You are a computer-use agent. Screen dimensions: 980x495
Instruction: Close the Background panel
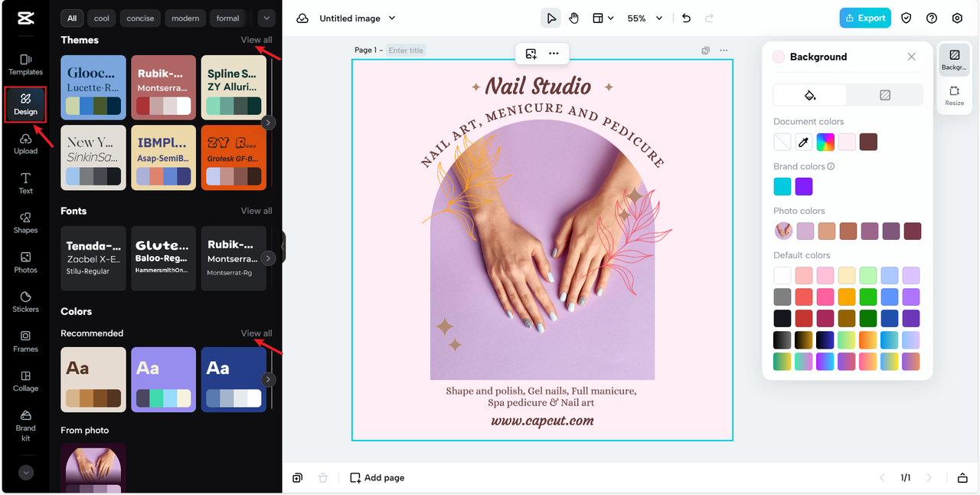pos(911,57)
